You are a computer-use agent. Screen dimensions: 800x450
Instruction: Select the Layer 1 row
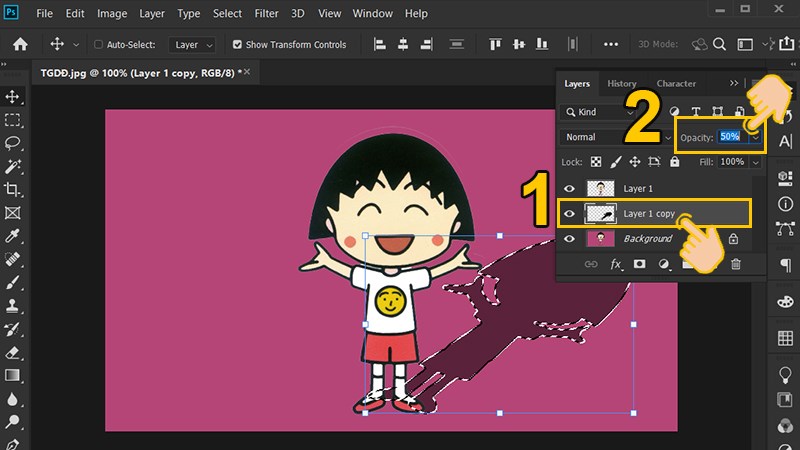[x=655, y=189]
